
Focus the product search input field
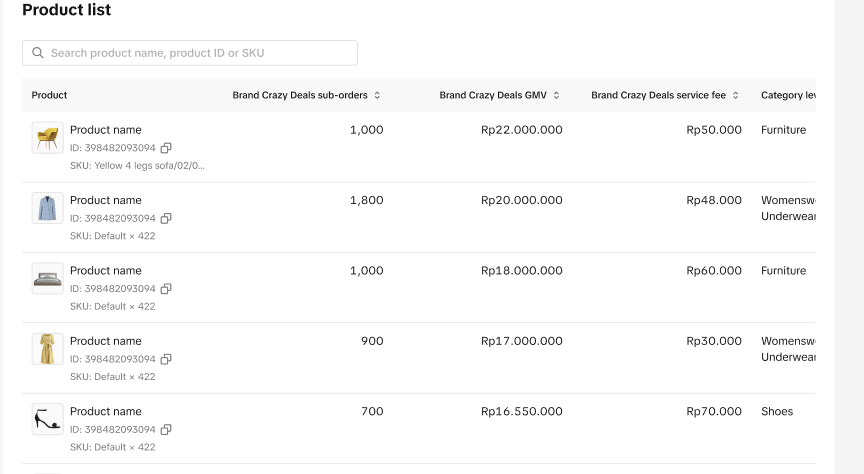click(200, 53)
